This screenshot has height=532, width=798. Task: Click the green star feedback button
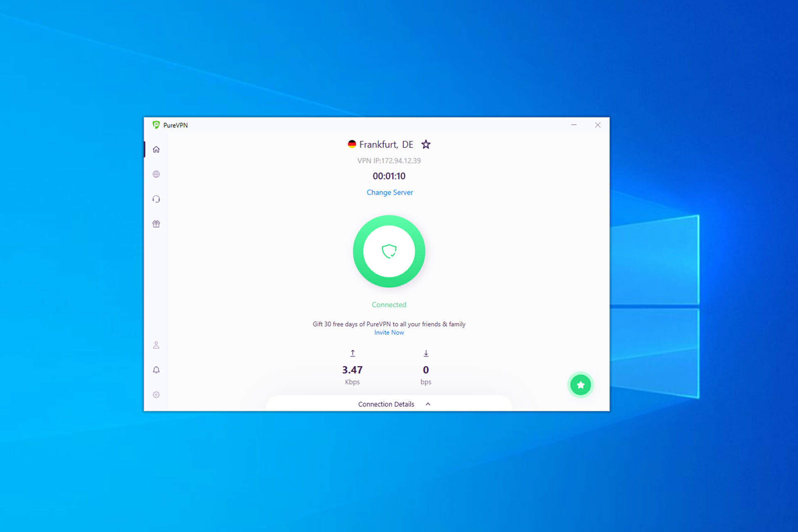(581, 385)
